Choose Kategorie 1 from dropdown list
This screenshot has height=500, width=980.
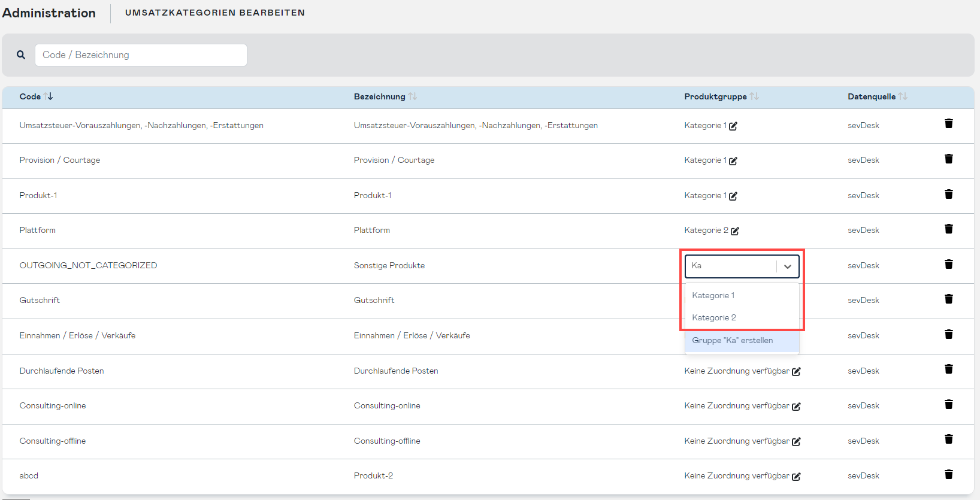coord(742,295)
